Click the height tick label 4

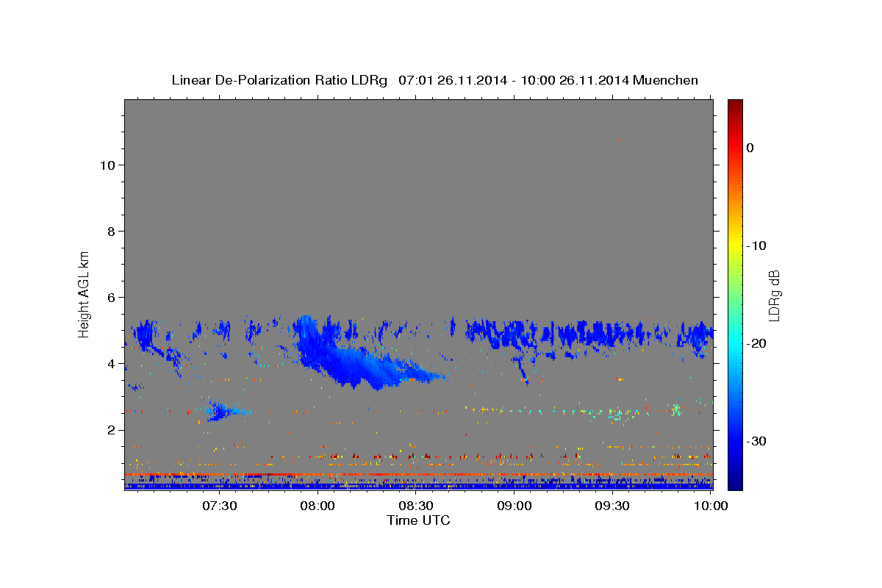(110, 363)
